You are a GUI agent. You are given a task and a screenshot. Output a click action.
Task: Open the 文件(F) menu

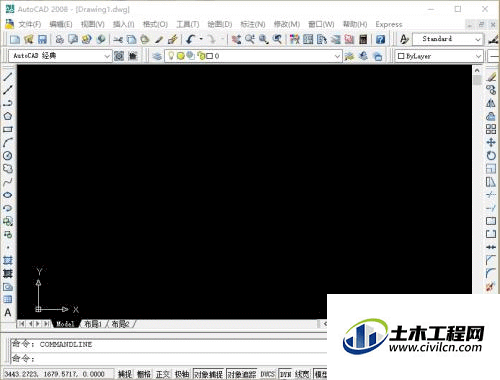pyautogui.click(x=29, y=24)
